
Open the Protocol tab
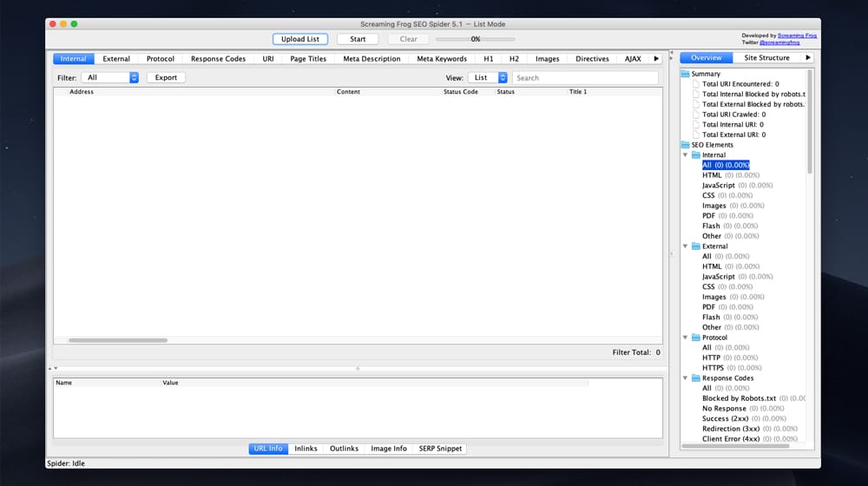point(161,59)
